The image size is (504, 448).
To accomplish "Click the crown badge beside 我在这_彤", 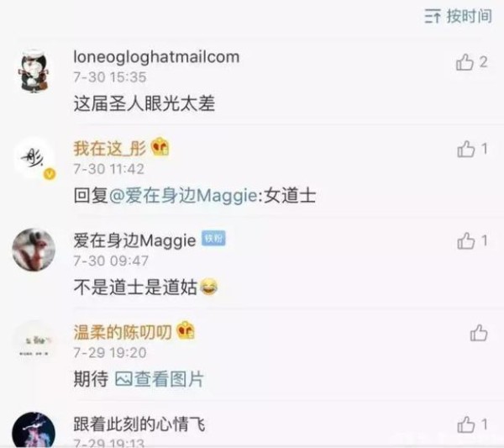I will (160, 146).
